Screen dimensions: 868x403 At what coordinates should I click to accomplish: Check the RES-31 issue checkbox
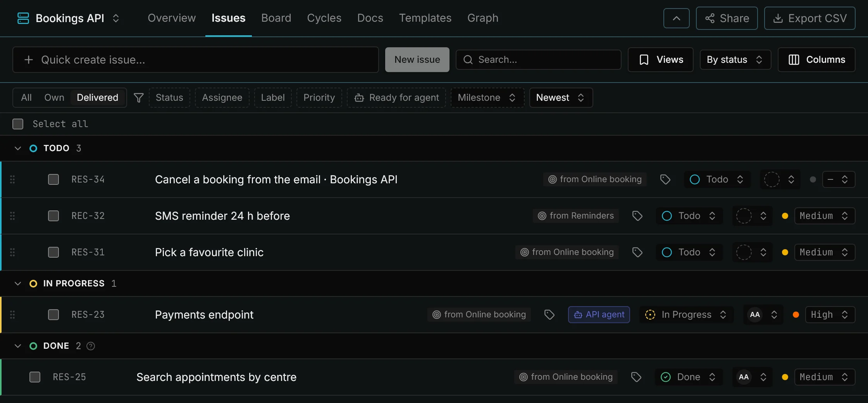click(x=53, y=252)
